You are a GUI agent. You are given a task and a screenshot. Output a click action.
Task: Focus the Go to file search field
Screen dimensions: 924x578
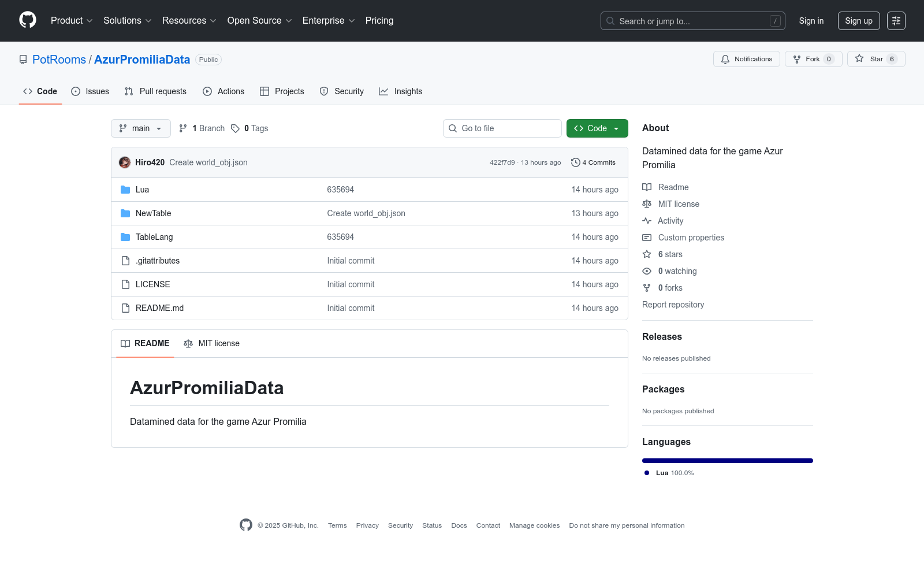pyautogui.click(x=502, y=128)
